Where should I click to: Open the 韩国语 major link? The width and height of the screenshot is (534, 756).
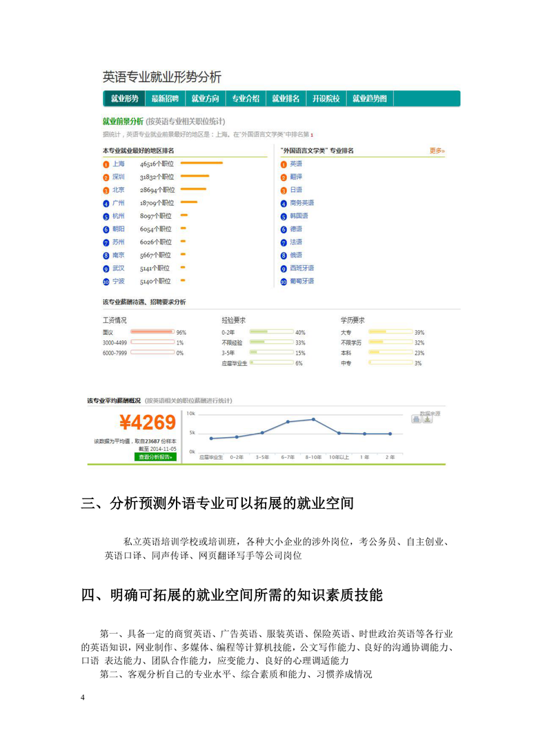[x=299, y=216]
